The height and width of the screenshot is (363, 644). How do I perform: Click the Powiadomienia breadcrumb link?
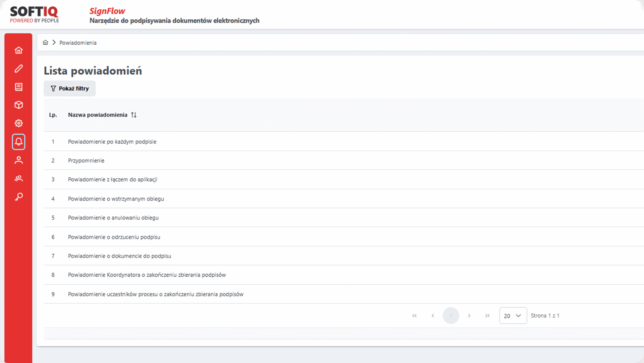tap(78, 43)
